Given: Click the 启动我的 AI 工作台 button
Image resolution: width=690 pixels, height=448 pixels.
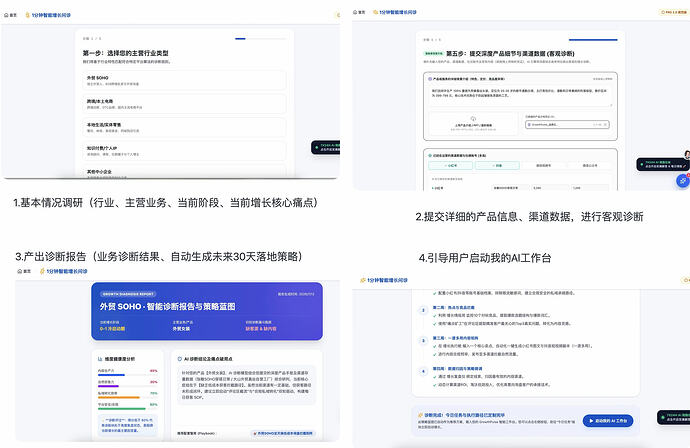Looking at the screenshot, I should [608, 421].
